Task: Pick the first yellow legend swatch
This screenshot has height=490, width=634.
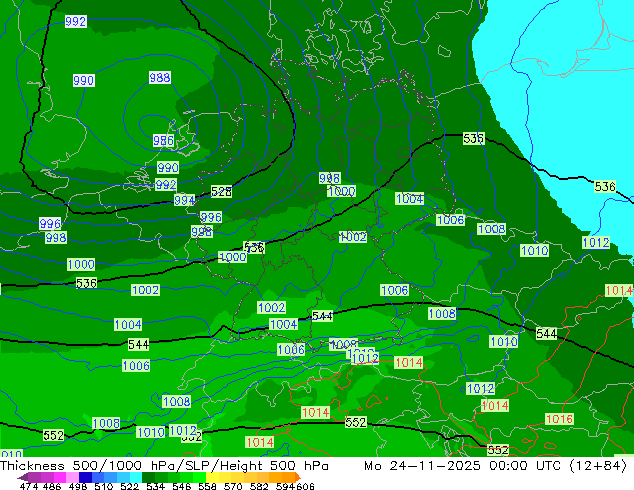Action: tap(212, 477)
